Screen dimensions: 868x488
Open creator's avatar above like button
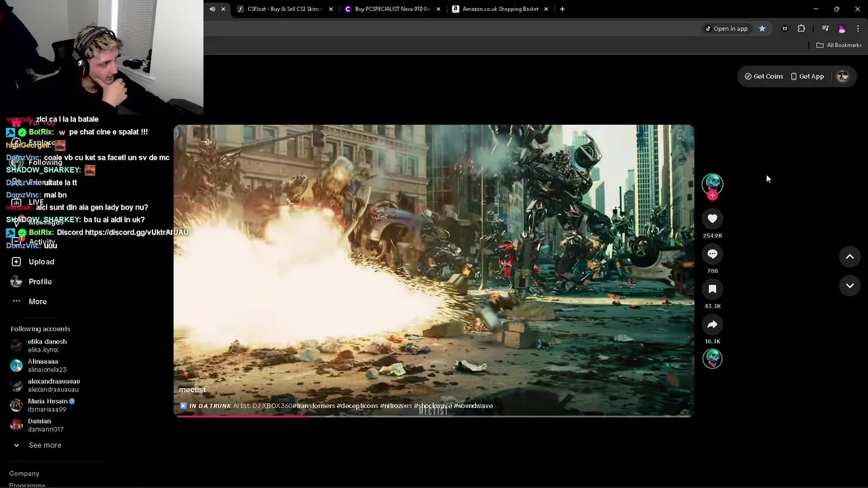click(x=712, y=183)
